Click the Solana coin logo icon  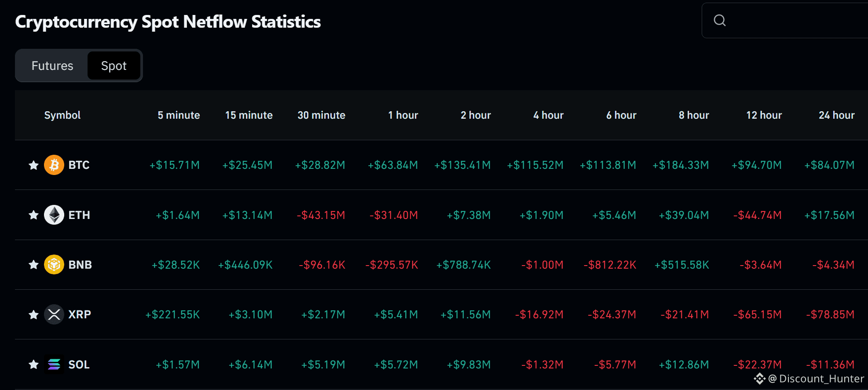pos(54,364)
